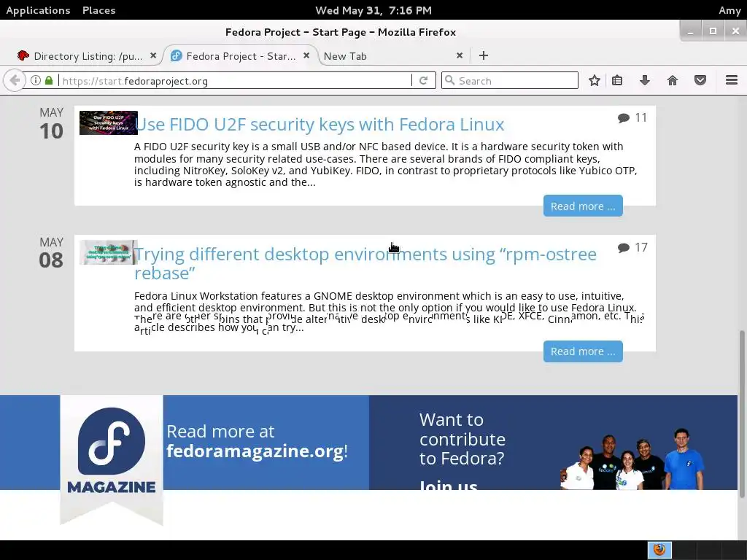Click the MAY 08 date label
Viewport: 747px width, 560px height.
point(51,253)
